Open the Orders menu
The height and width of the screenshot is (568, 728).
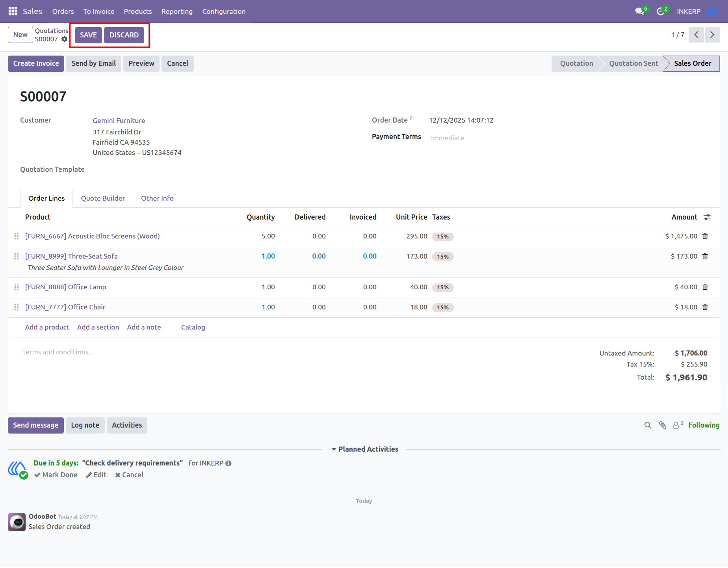(x=63, y=11)
